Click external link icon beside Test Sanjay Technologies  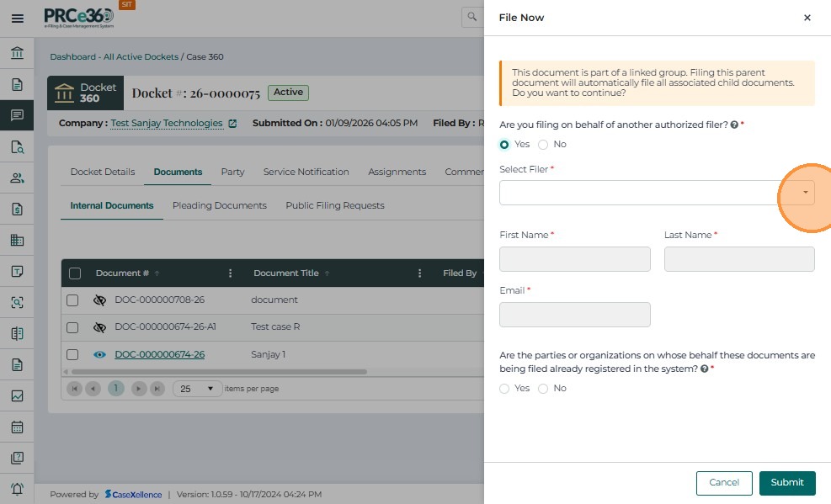click(232, 124)
